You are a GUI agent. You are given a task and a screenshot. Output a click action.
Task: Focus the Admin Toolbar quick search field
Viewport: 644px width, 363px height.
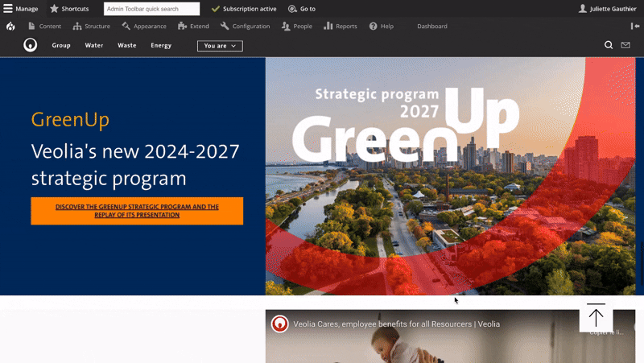[151, 9]
